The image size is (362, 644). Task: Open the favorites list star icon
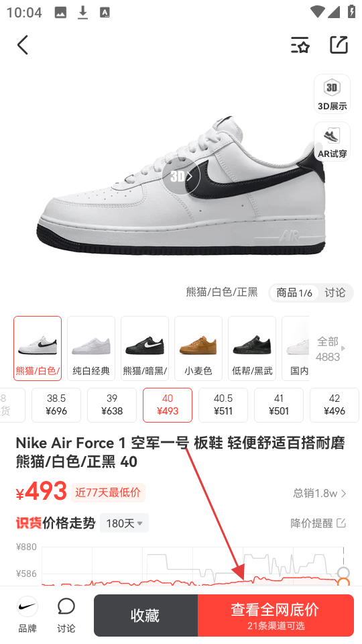pos(300,45)
